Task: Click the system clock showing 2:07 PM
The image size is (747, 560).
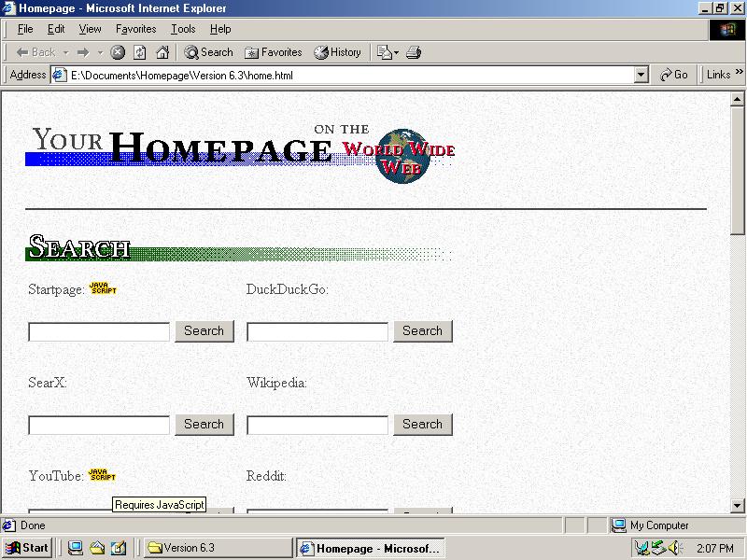Action: click(x=715, y=549)
